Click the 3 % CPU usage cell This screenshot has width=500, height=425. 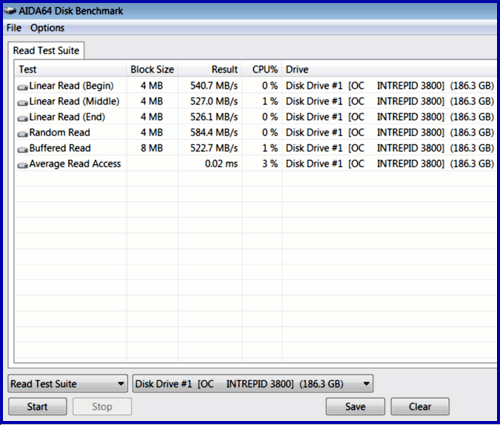click(270, 164)
